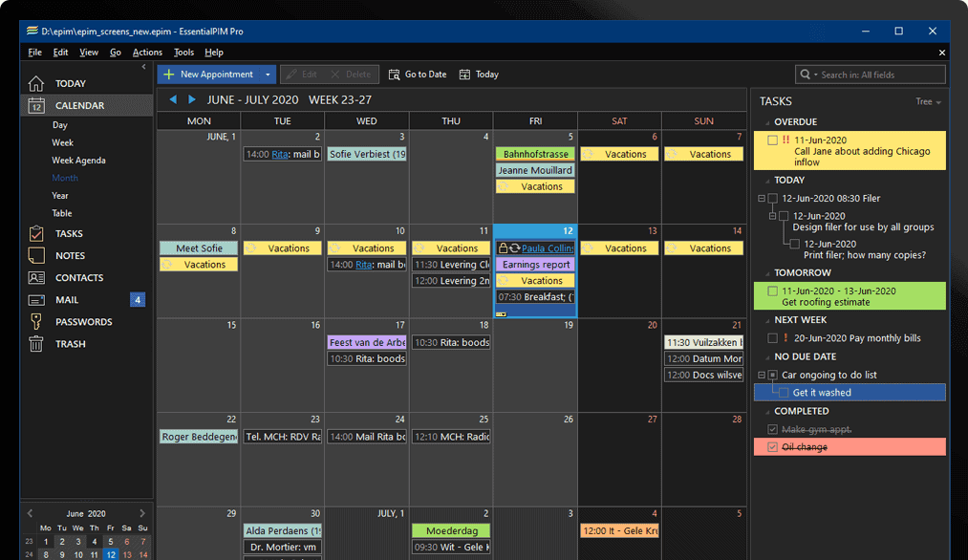The width and height of the screenshot is (968, 560).
Task: Open the Tools menu
Action: click(183, 53)
